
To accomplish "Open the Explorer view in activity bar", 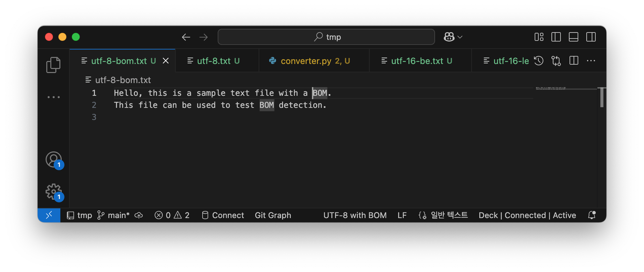I will pos(53,65).
